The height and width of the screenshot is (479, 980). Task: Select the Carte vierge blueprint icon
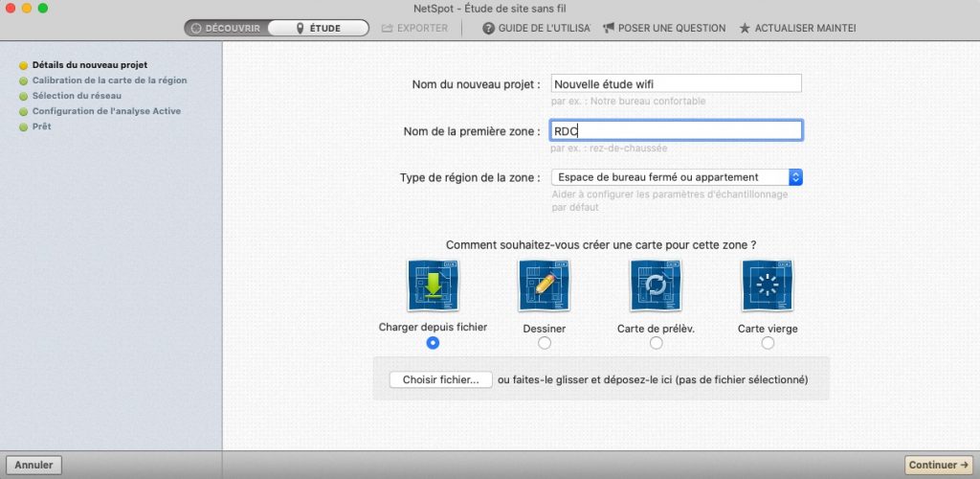767,285
